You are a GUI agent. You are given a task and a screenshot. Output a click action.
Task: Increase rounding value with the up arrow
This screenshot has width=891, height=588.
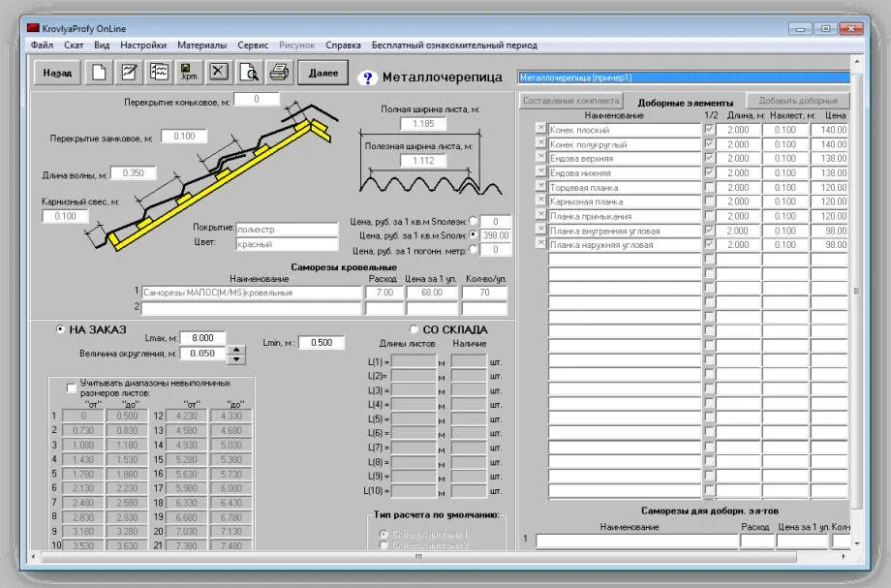pyautogui.click(x=235, y=350)
